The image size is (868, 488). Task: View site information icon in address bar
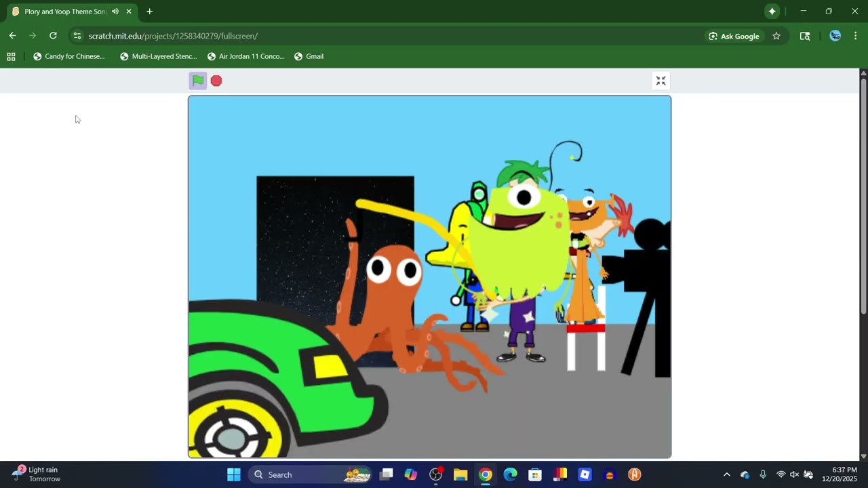[x=77, y=36]
